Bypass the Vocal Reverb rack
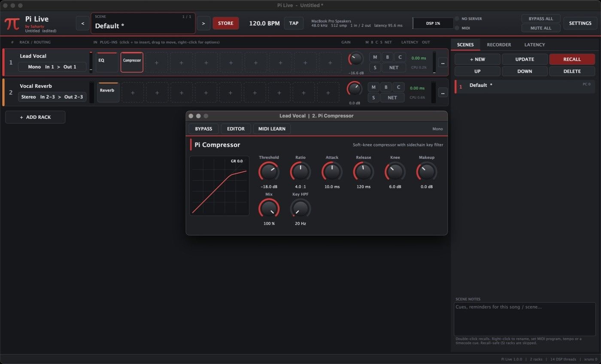This screenshot has height=364, width=601. tap(386, 87)
